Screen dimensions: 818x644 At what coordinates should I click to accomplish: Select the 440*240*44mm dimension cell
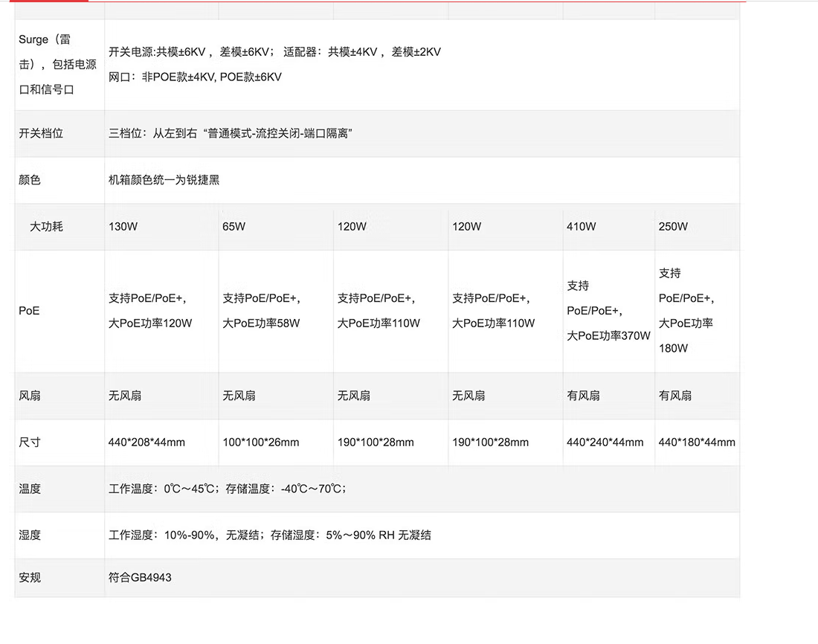pos(605,442)
